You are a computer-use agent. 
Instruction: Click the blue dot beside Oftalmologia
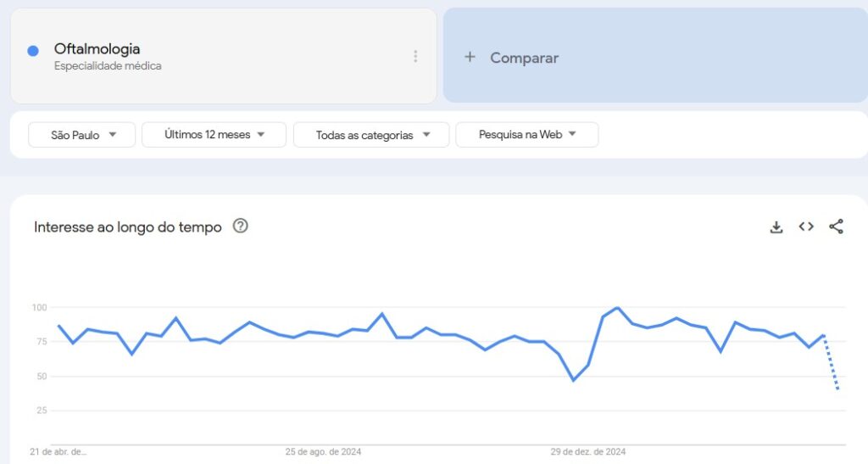[x=33, y=51]
